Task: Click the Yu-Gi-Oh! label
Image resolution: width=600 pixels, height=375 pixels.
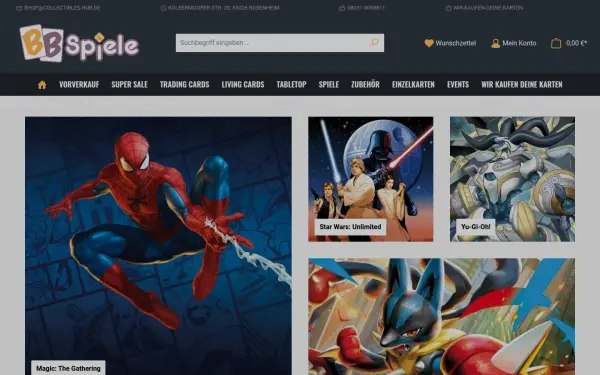Action: 476,227
